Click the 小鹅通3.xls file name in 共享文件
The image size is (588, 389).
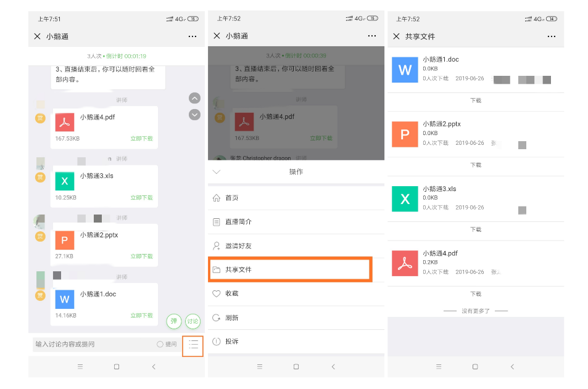(x=439, y=189)
